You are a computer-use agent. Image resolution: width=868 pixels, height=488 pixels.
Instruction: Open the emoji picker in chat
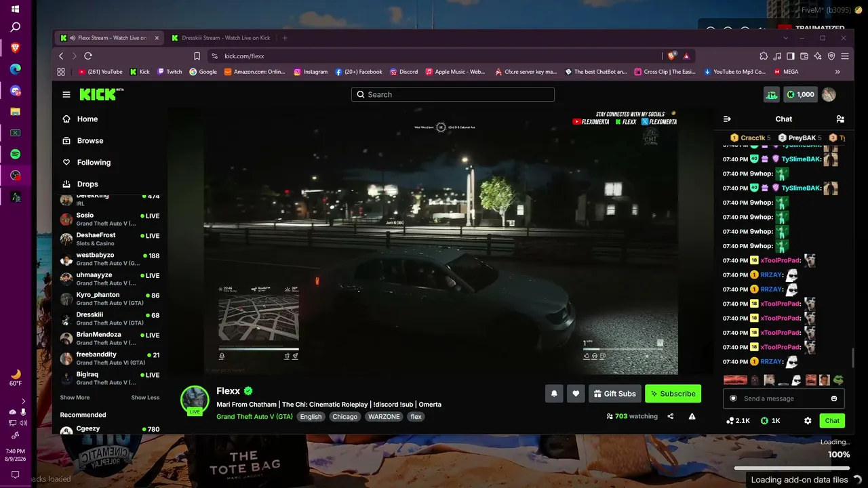click(834, 399)
